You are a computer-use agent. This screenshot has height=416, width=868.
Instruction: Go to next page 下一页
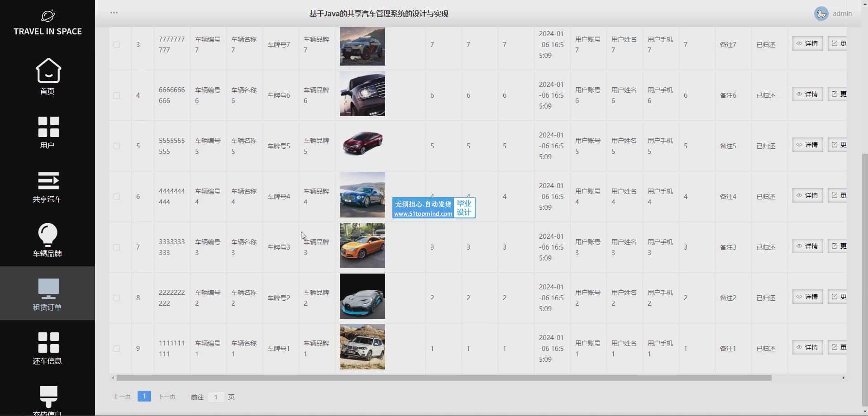167,397
